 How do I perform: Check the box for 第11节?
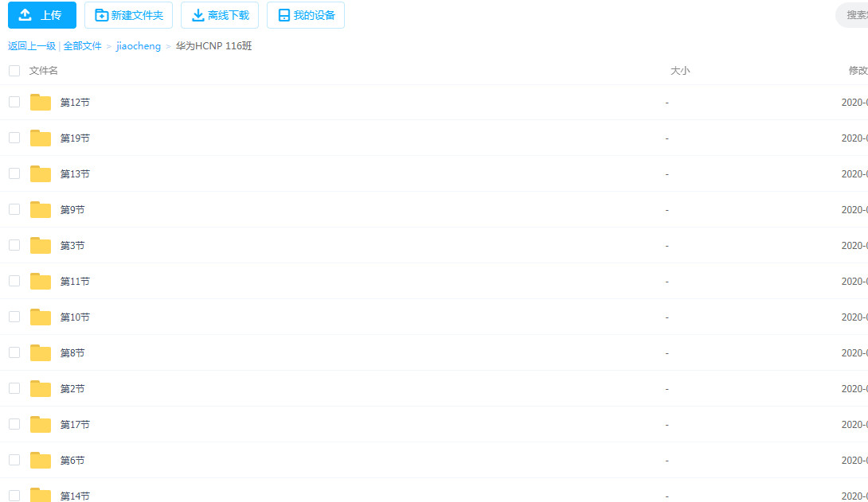point(14,281)
